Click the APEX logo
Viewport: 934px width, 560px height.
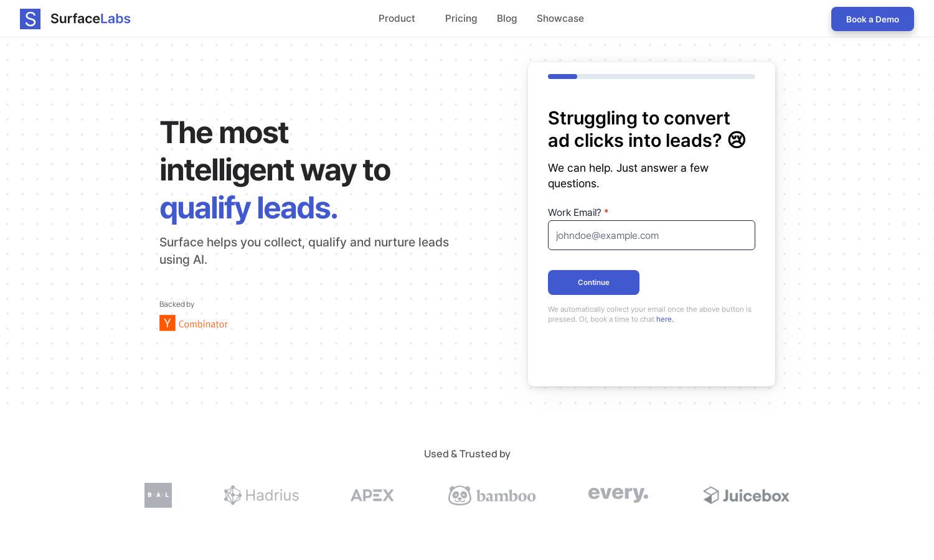[x=372, y=495]
